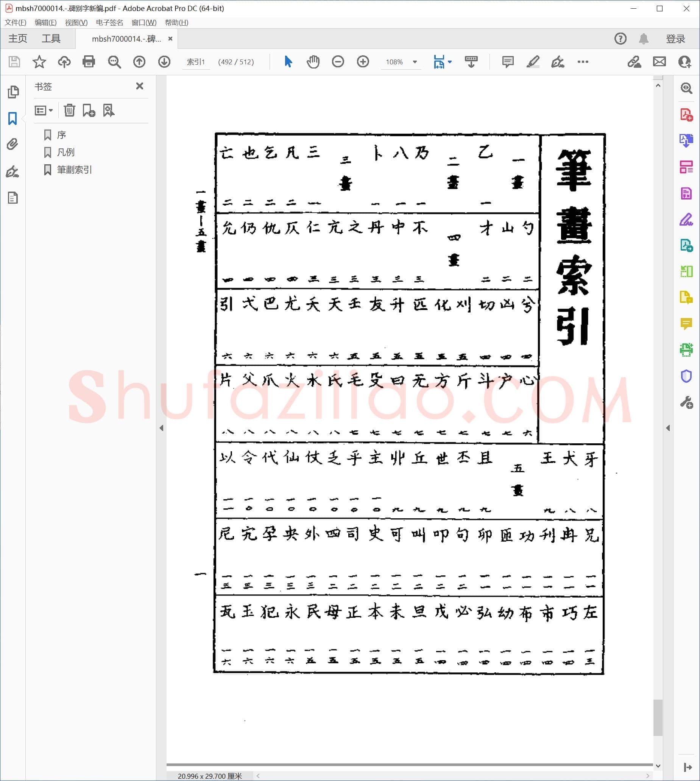700x781 pixels.
Task: Send the file by email with the envelope icon
Action: [x=659, y=62]
